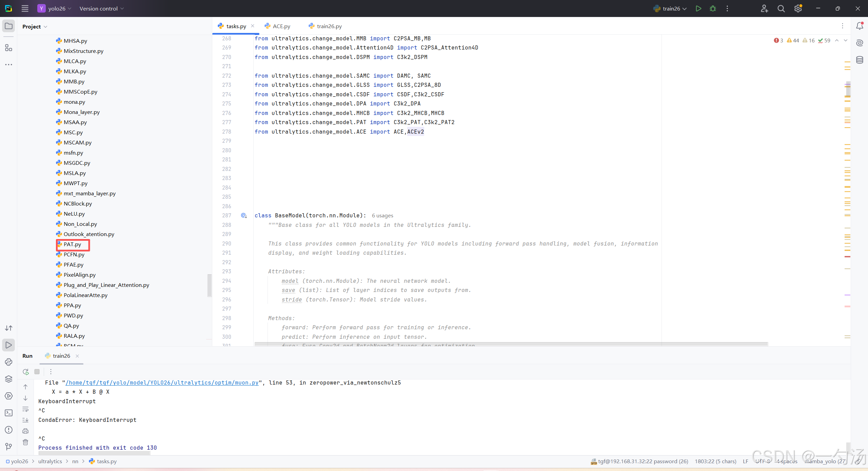Select PAT.py in the project tree

click(x=72, y=244)
